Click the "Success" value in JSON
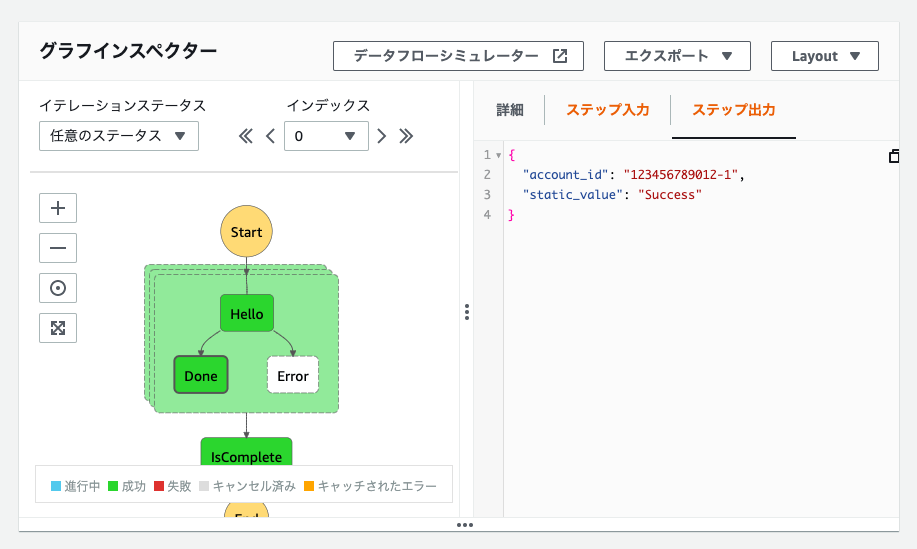 coord(670,195)
